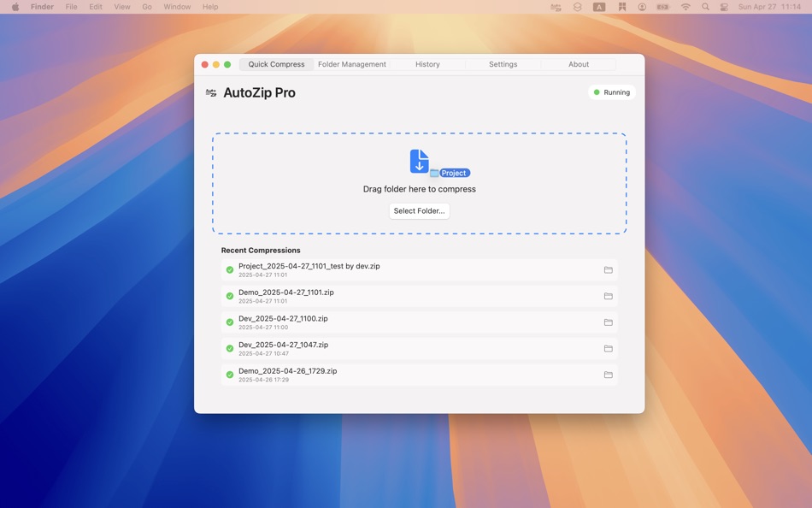Click the AutoZip Pro app icon in header
Screen dimensions: 812x508
click(210, 92)
